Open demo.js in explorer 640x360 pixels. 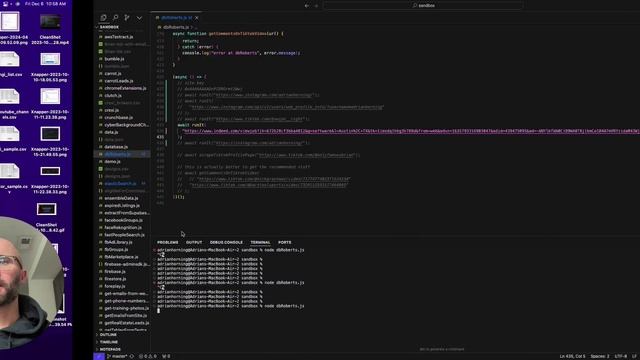(112, 162)
